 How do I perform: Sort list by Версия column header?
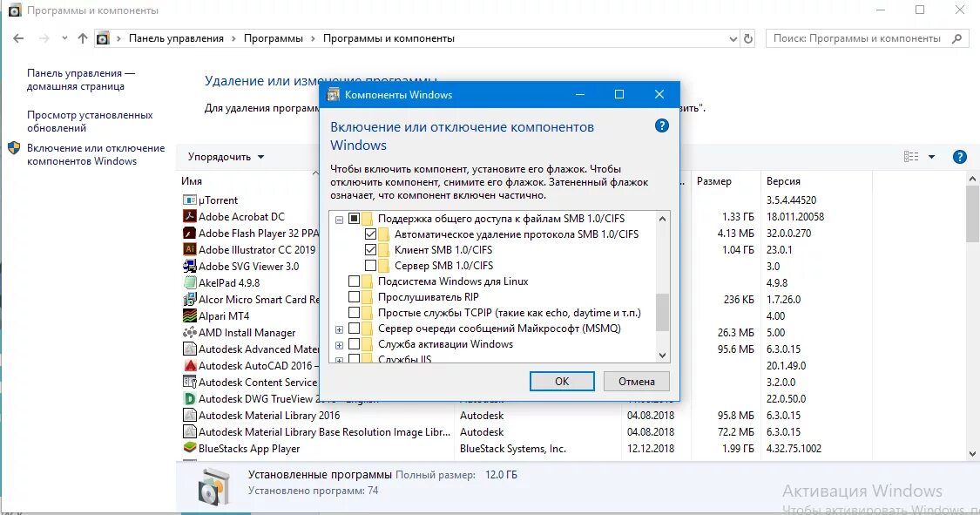(783, 181)
